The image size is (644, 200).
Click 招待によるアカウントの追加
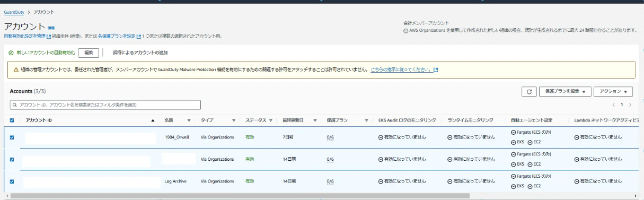pyautogui.click(x=140, y=53)
